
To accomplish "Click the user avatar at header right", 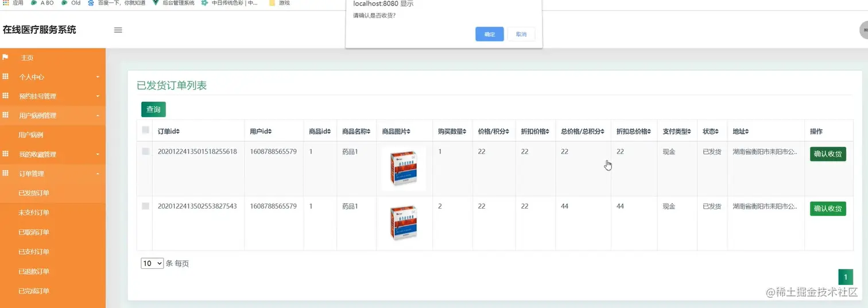I will [x=864, y=30].
